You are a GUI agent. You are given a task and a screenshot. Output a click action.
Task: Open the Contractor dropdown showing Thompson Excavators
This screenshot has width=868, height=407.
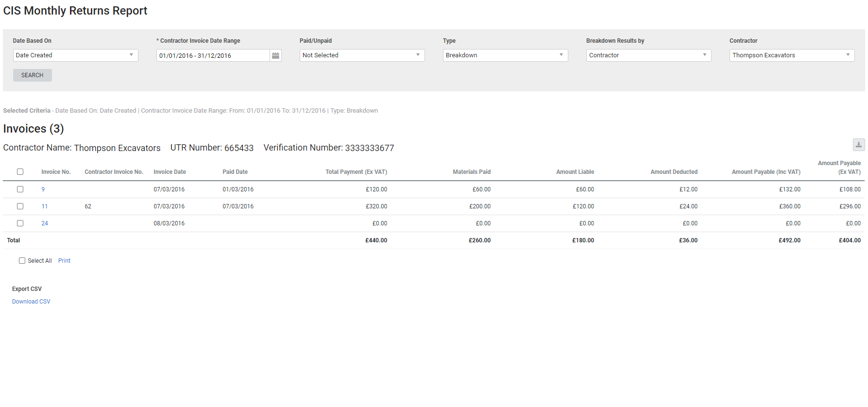click(791, 55)
